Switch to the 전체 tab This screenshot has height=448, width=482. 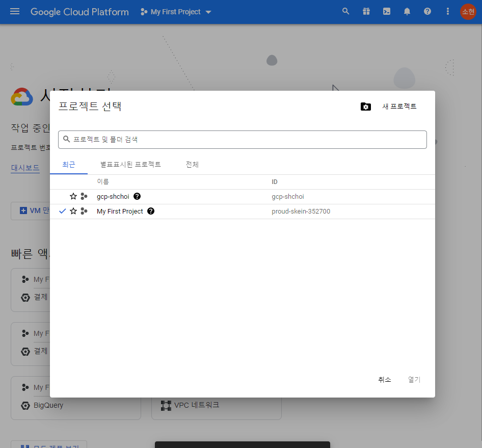pyautogui.click(x=192, y=165)
